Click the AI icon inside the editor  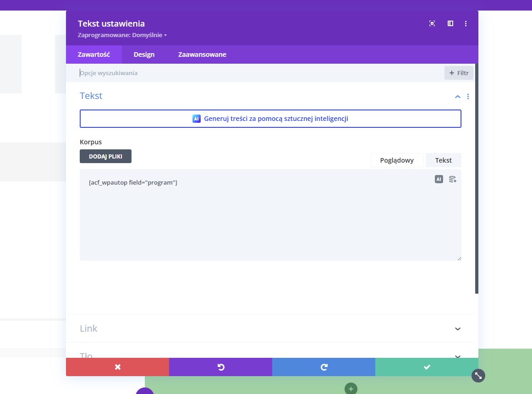pos(439,179)
